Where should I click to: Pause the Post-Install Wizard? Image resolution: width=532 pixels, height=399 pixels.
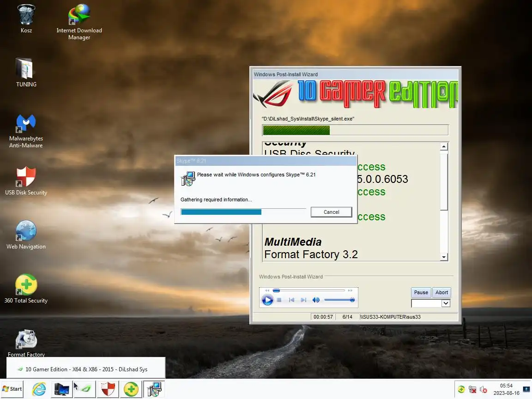(421, 292)
